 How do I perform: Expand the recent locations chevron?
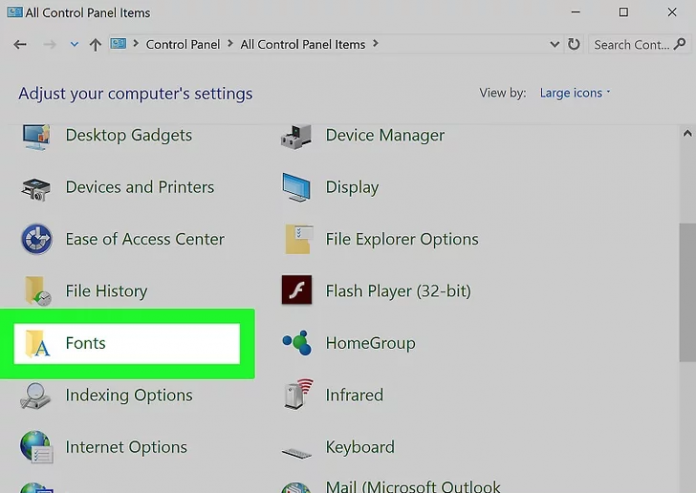74,45
